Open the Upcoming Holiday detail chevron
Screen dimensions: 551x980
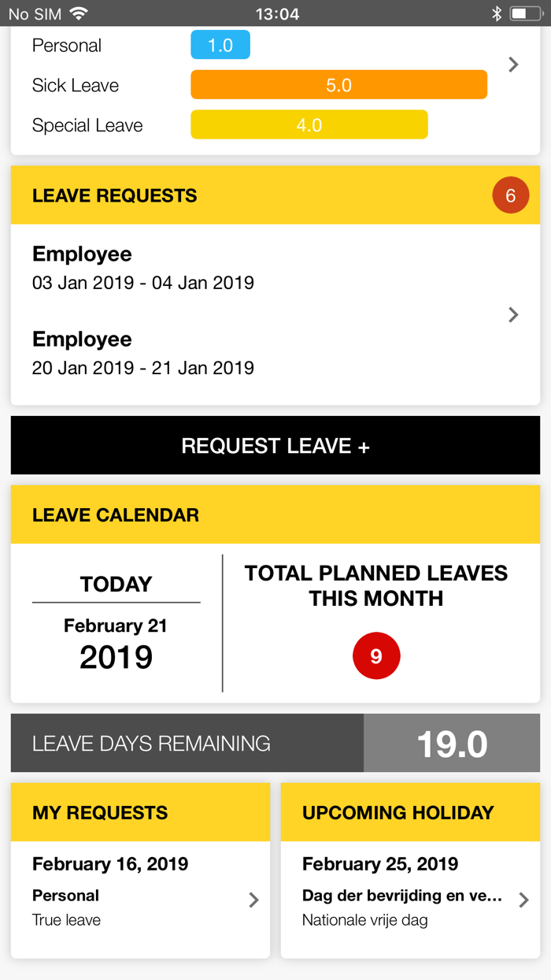(523, 899)
